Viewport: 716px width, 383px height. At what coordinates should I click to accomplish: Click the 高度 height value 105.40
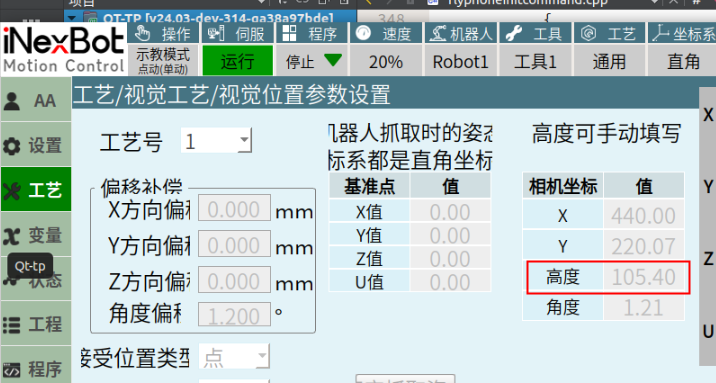coord(644,277)
